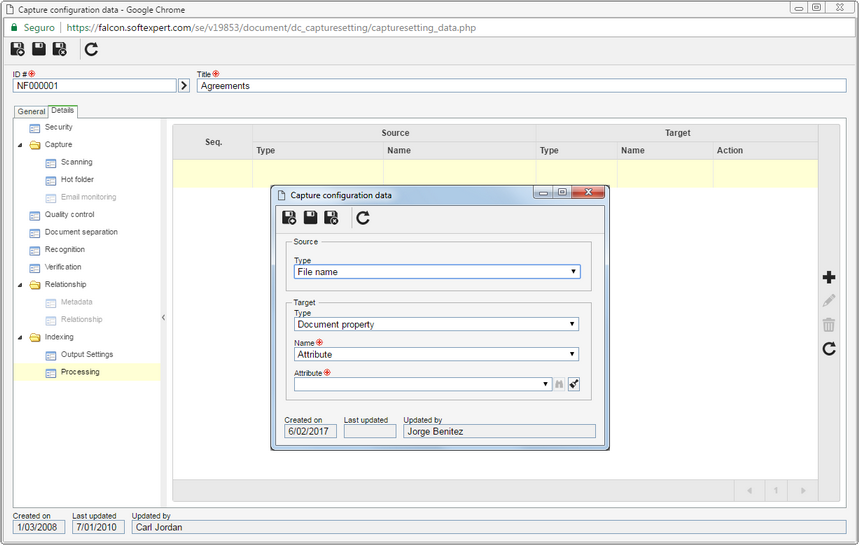Click Save icon in dialog toolbar

(x=310, y=218)
